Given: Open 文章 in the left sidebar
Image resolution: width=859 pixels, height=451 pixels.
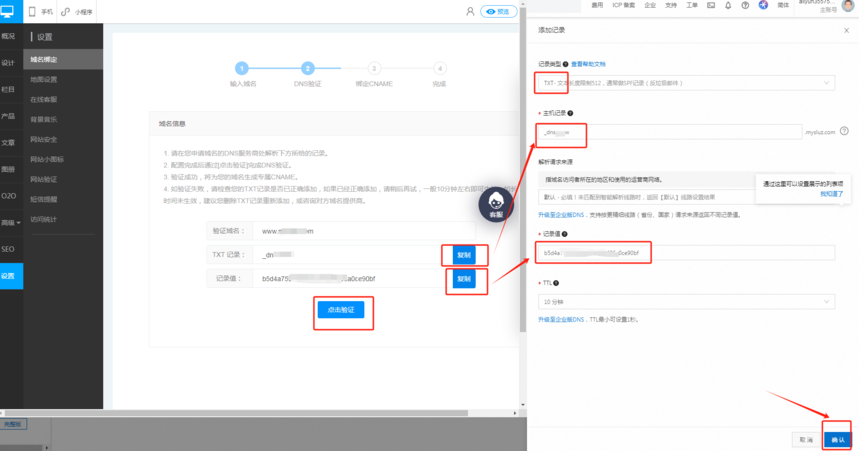Looking at the screenshot, I should click(8, 142).
